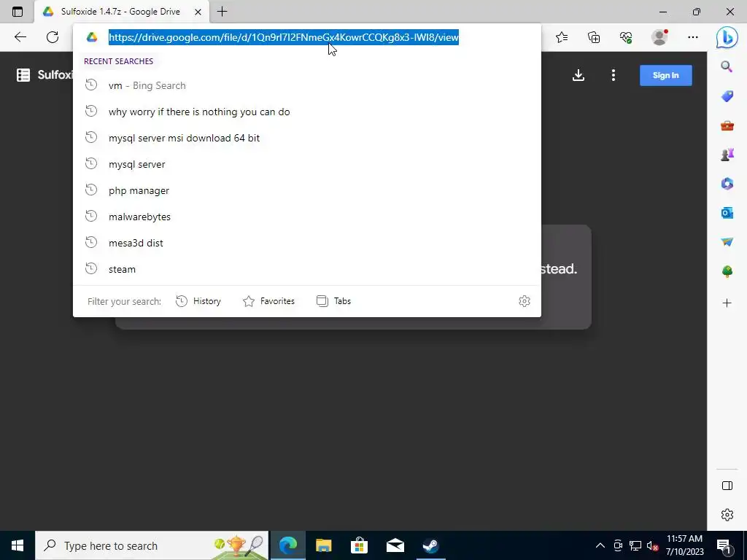Open the Windows Start menu

tap(18, 545)
